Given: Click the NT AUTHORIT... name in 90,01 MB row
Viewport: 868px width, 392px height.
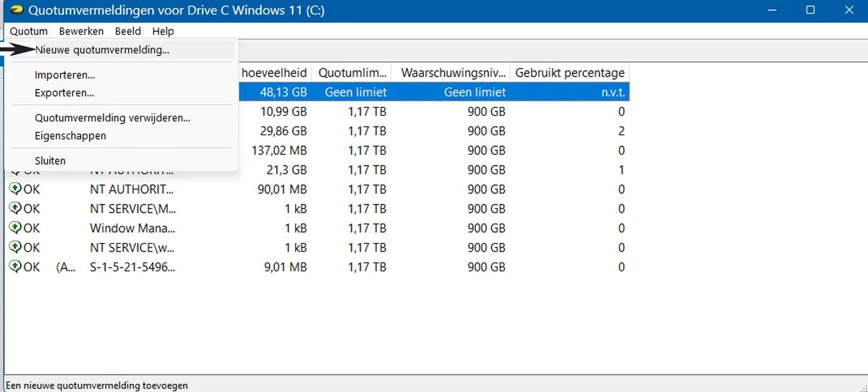Looking at the screenshot, I should pos(132,189).
